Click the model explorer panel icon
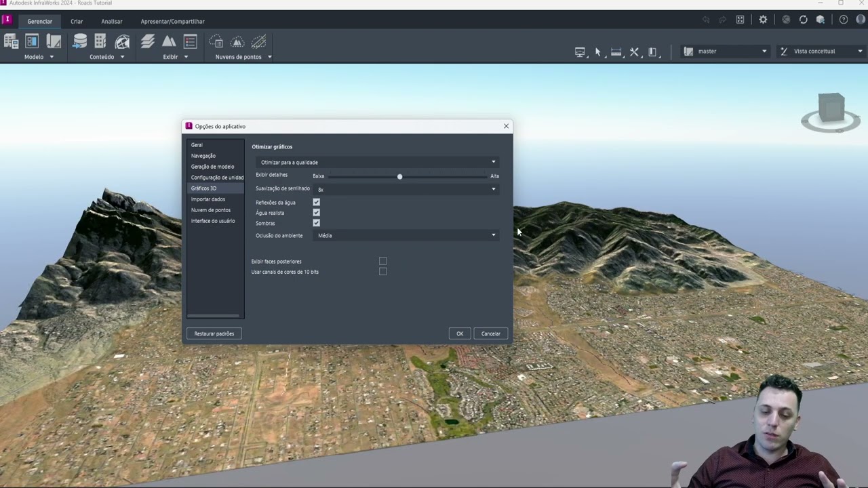The height and width of the screenshot is (488, 868). tap(32, 41)
